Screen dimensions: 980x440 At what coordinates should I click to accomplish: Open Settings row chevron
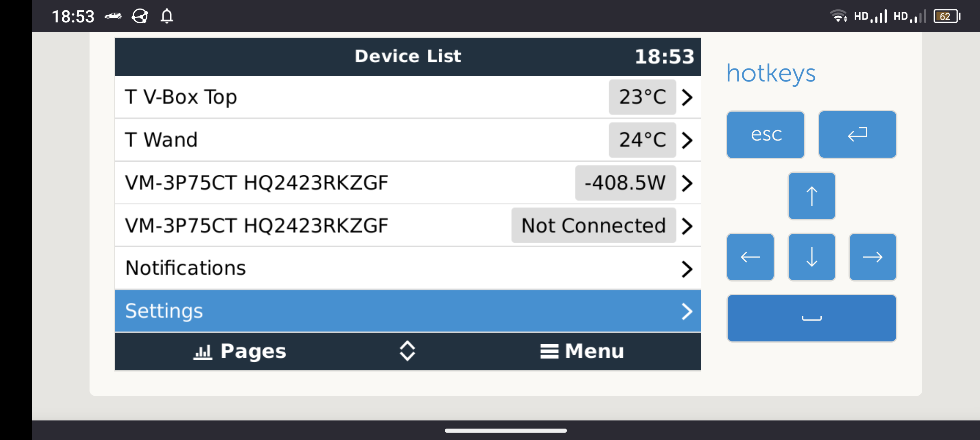point(687,312)
